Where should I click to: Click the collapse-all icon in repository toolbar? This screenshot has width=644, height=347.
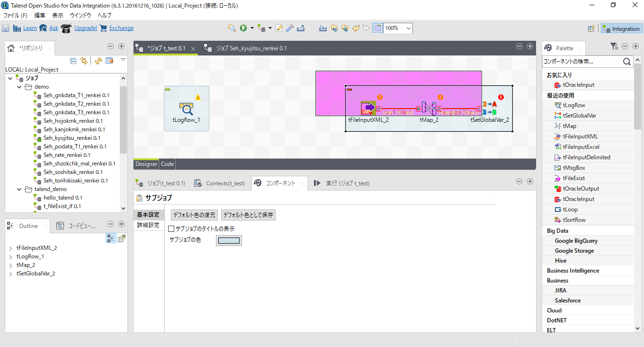pyautogui.click(x=73, y=61)
